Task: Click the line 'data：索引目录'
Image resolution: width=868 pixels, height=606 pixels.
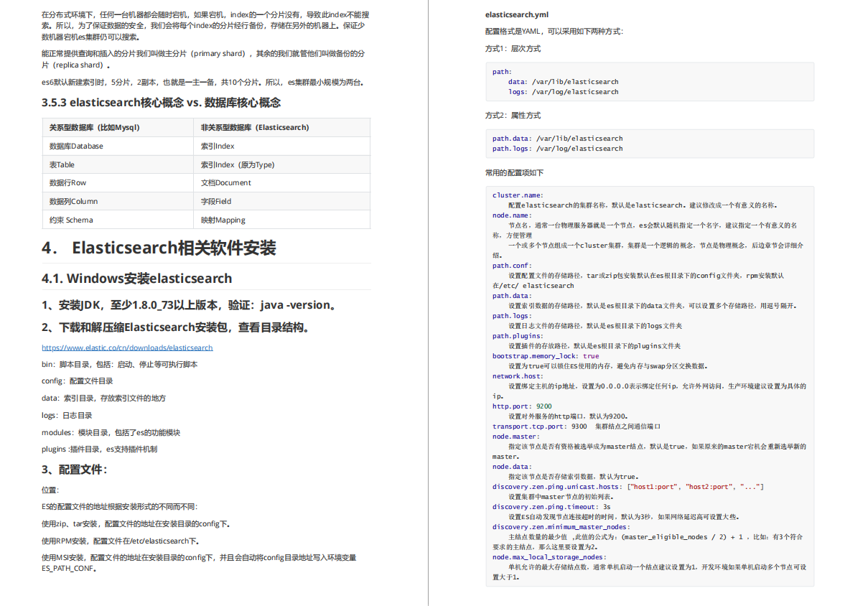Action: click(103, 398)
